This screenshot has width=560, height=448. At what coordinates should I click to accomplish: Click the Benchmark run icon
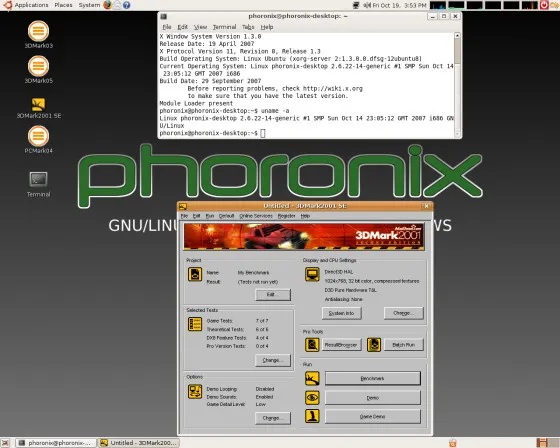312,378
